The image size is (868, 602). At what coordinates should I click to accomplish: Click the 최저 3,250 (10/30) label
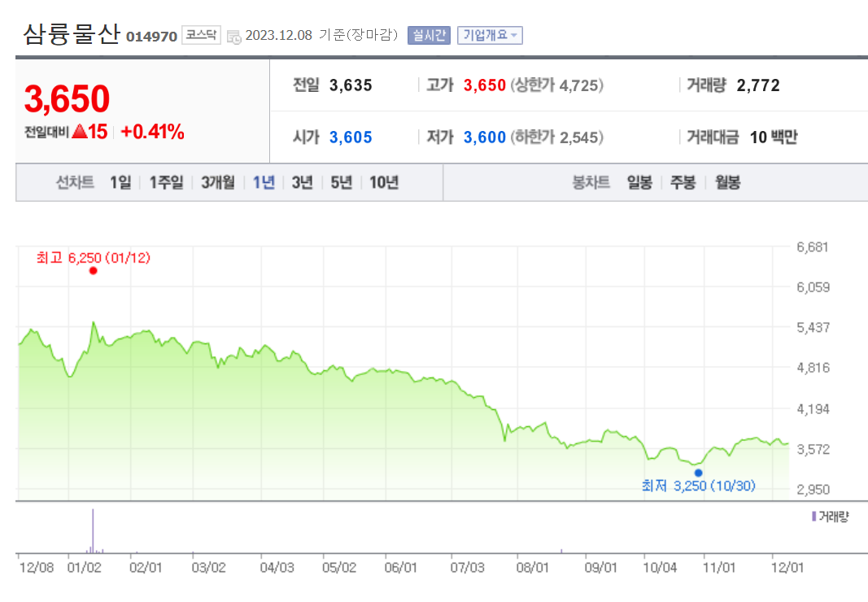coord(699,486)
